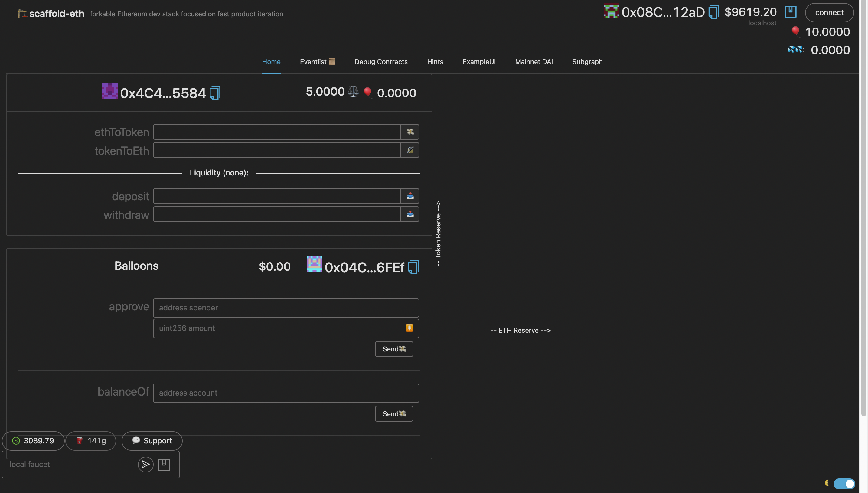Click the local faucet send arrow
This screenshot has height=493, width=868.
click(145, 464)
